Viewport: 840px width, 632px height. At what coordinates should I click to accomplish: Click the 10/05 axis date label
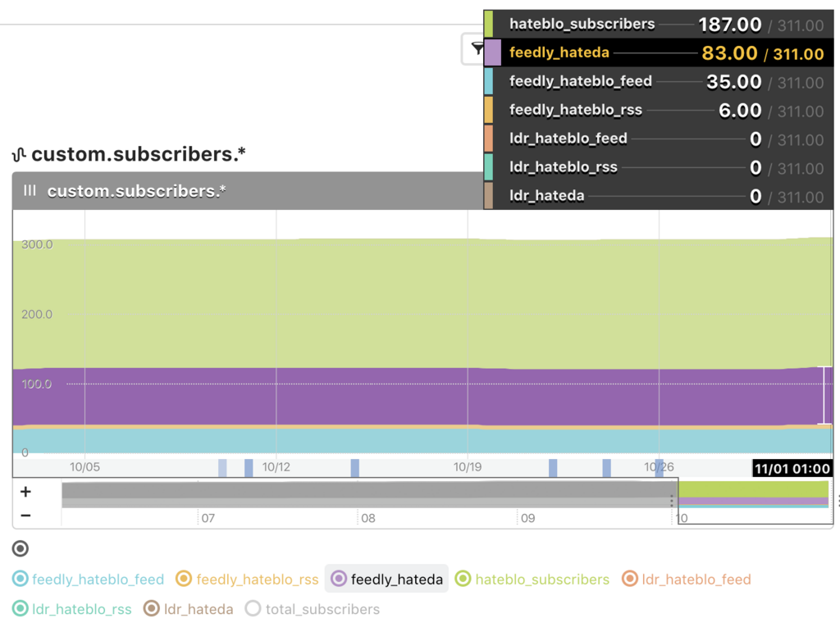(84, 466)
